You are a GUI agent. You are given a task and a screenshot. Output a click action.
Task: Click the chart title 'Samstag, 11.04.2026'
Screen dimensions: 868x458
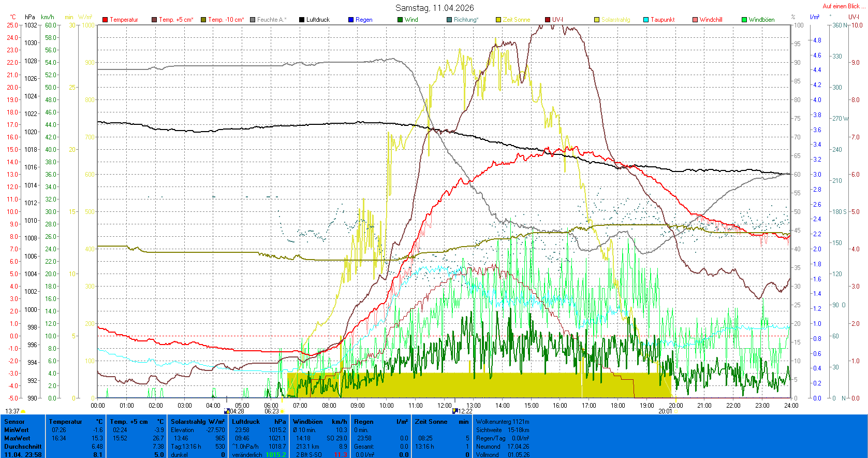pos(434,8)
